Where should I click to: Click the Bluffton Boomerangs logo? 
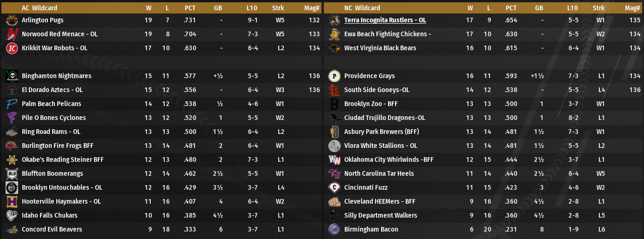[x=12, y=174]
